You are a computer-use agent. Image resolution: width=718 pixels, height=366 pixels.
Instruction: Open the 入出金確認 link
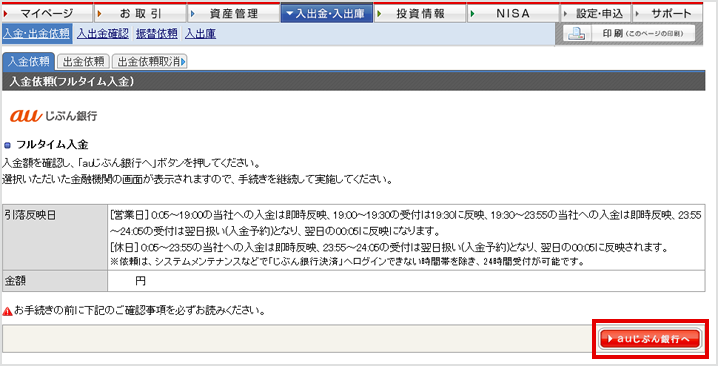pyautogui.click(x=103, y=33)
